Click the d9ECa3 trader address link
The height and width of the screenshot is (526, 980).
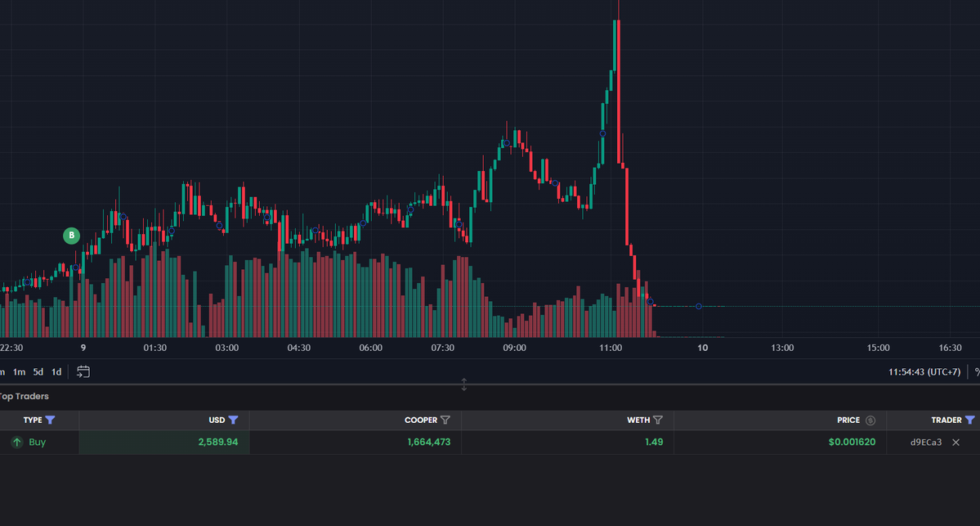[x=925, y=443]
